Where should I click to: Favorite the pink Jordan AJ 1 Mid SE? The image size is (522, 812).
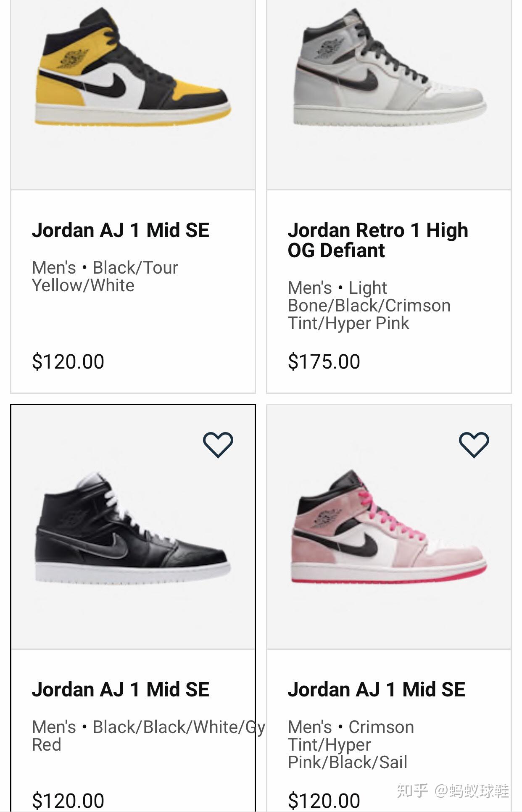tap(474, 444)
